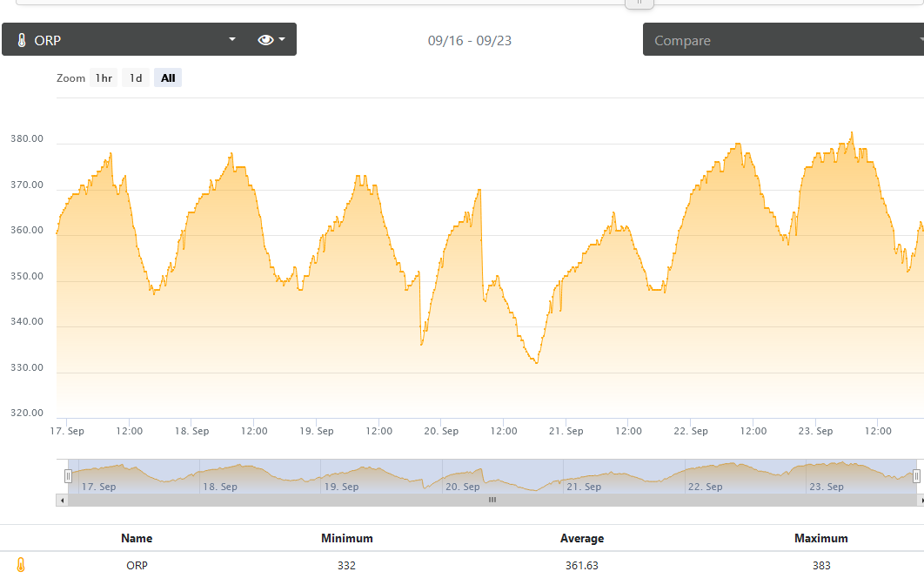This screenshot has width=924, height=585.
Task: Open the ORP parameter dropdown arrow
Action: coord(232,39)
